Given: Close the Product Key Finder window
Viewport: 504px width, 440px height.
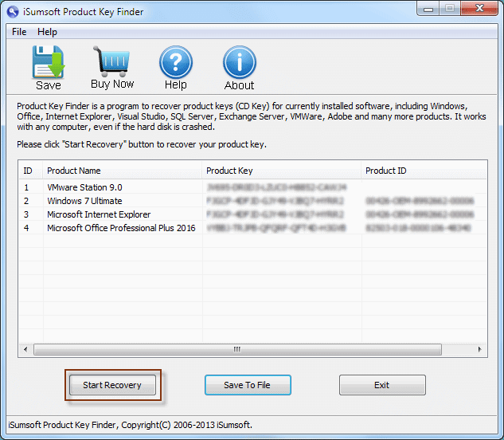Looking at the screenshot, I should (x=479, y=8).
